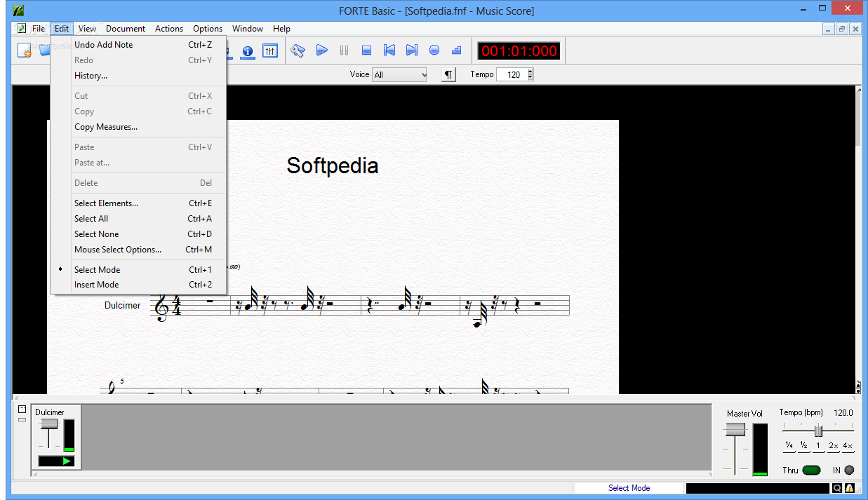Open History... from Edit menu

click(x=138, y=76)
